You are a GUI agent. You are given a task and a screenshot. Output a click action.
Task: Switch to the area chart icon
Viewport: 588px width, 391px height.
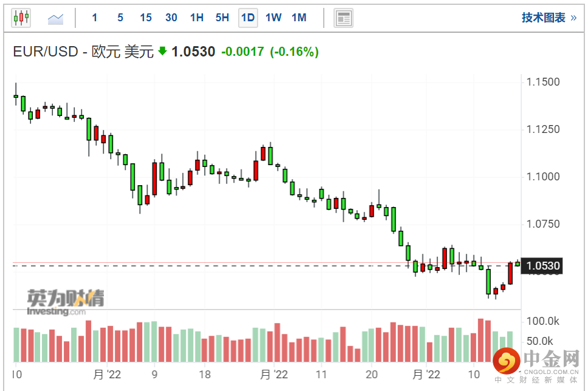(55, 18)
